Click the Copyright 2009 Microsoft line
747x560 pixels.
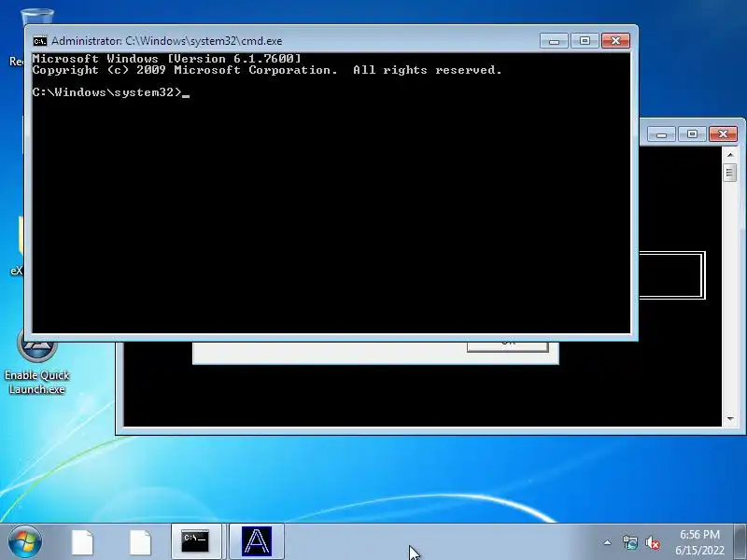[267, 70]
